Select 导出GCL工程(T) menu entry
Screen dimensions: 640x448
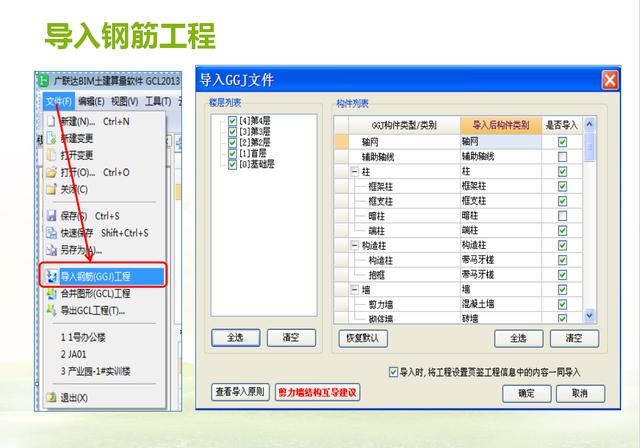click(93, 310)
